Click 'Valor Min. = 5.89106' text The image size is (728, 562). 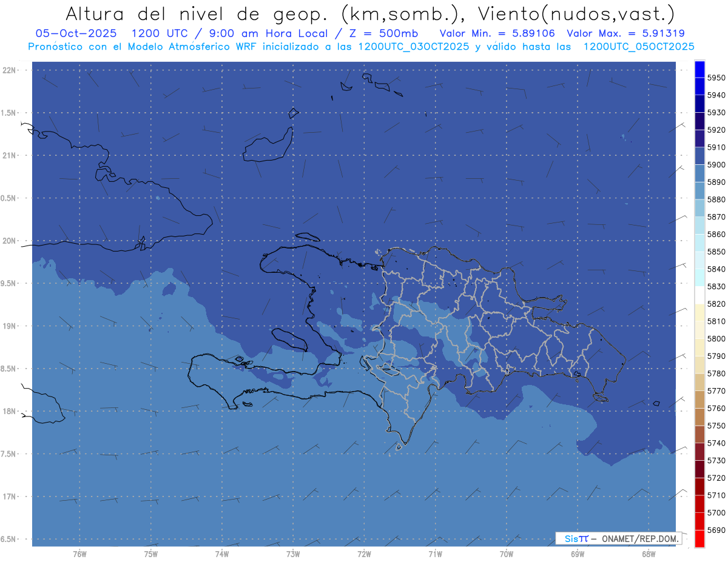[x=497, y=33]
